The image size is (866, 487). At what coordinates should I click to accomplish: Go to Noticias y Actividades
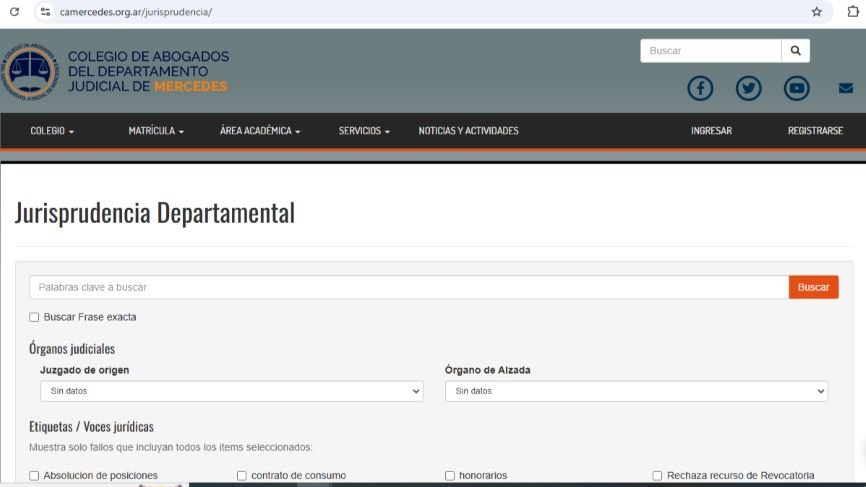point(468,131)
